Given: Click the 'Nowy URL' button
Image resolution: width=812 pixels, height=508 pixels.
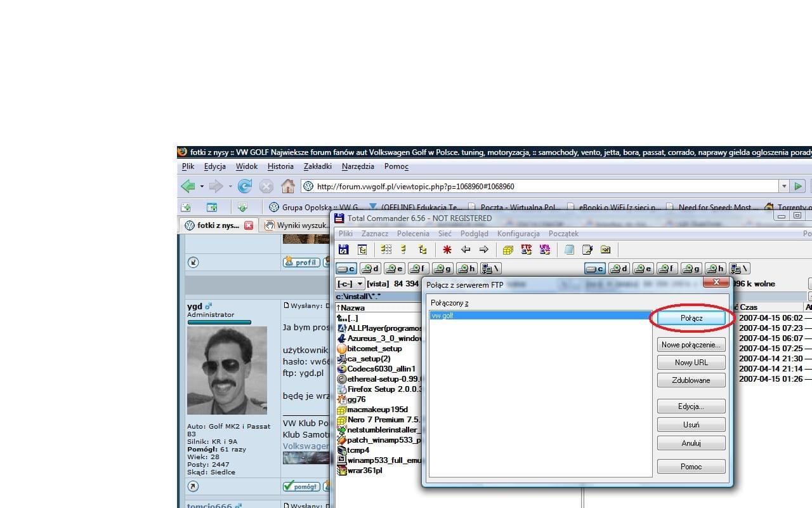Looking at the screenshot, I should click(691, 362).
